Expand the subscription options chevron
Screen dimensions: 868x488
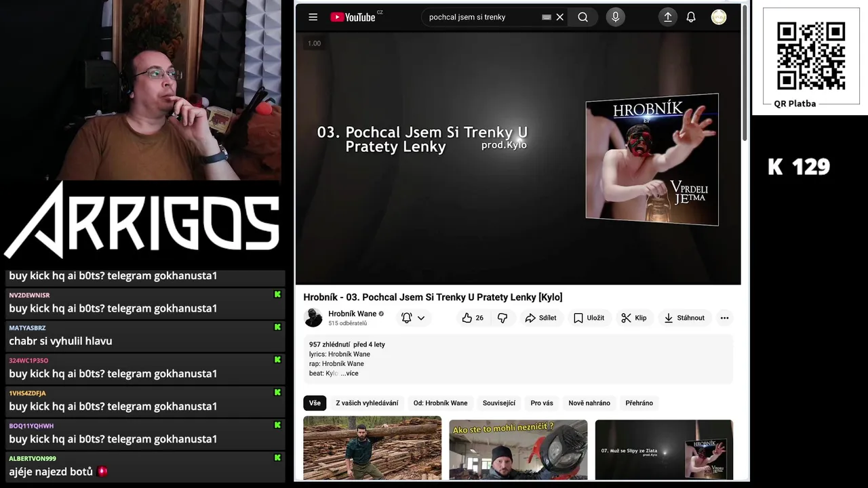(x=421, y=318)
